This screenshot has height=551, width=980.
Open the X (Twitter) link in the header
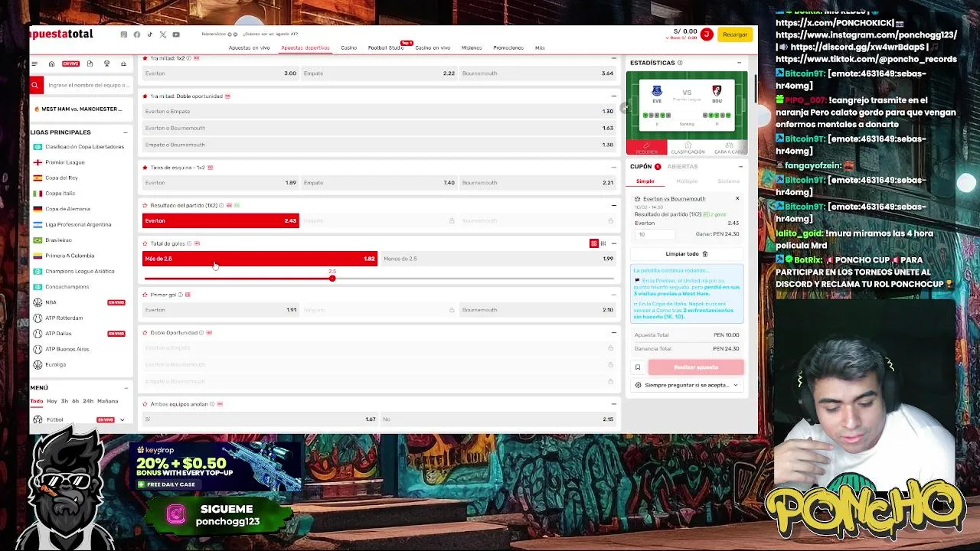(x=163, y=34)
